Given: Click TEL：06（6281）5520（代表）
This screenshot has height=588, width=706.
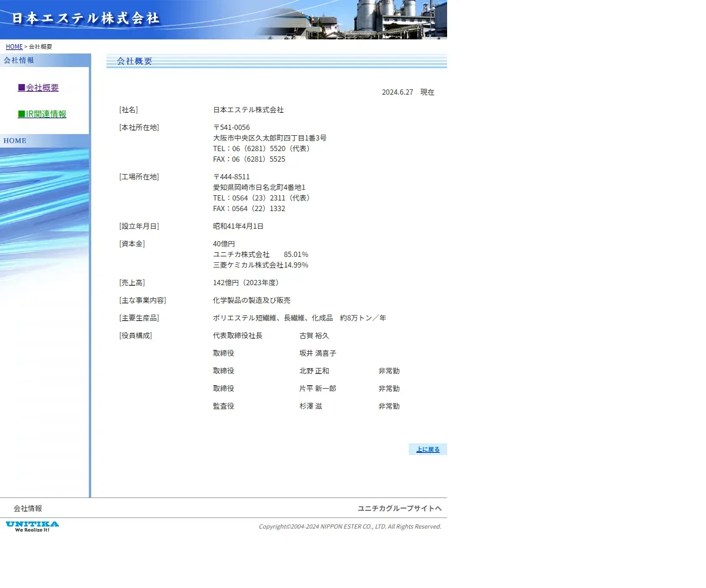Looking at the screenshot, I should pyautogui.click(x=263, y=149).
